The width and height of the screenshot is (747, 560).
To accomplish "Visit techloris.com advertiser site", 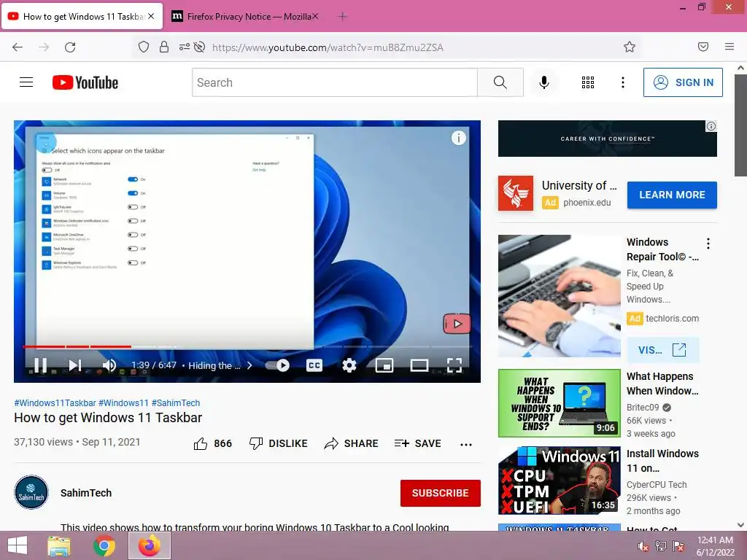I will [x=662, y=350].
